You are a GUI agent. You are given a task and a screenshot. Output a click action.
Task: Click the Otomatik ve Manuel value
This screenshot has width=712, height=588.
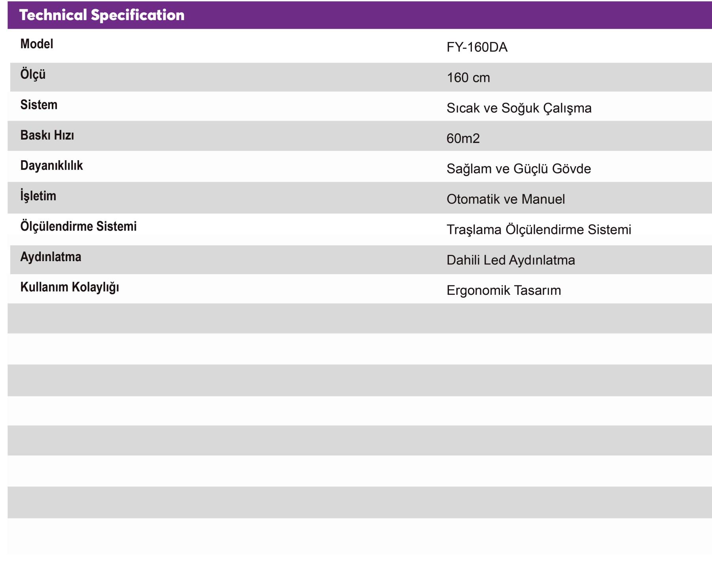coord(505,199)
